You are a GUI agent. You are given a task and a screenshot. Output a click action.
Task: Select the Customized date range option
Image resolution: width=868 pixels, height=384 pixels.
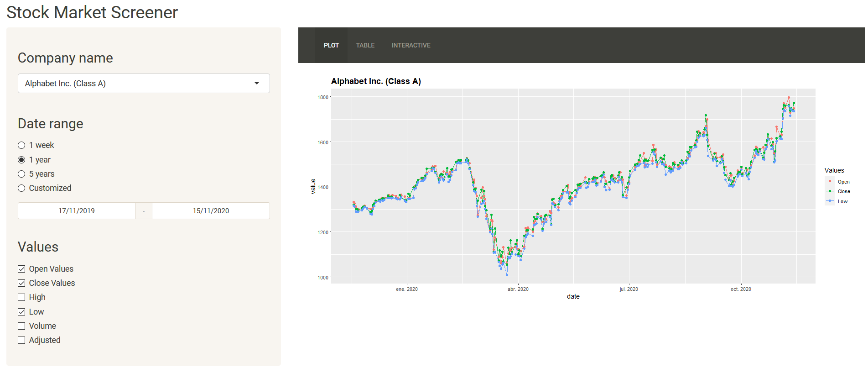21,188
